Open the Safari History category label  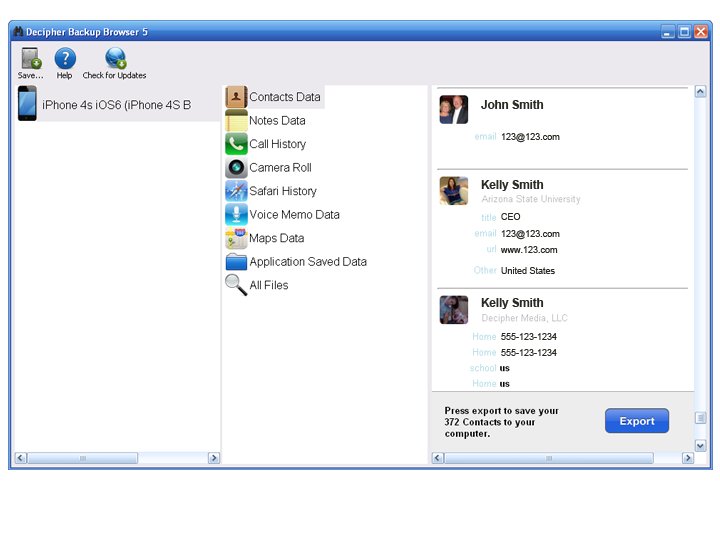point(283,191)
